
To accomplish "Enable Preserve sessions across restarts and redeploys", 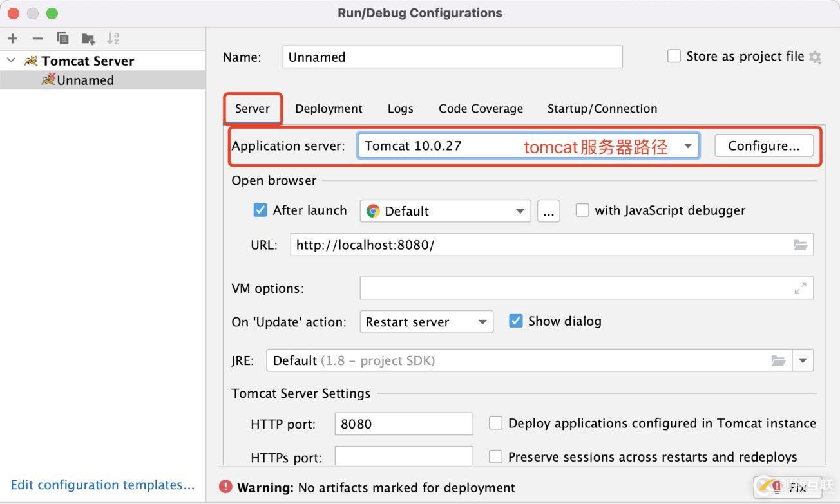I will point(495,456).
